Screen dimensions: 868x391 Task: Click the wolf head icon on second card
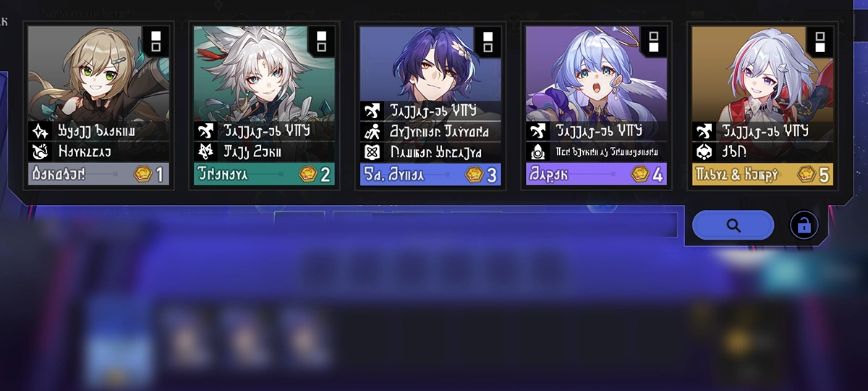[x=204, y=152]
